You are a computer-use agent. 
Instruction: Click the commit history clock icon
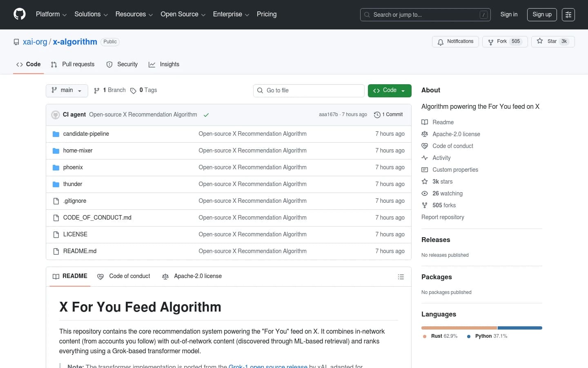pos(376,115)
